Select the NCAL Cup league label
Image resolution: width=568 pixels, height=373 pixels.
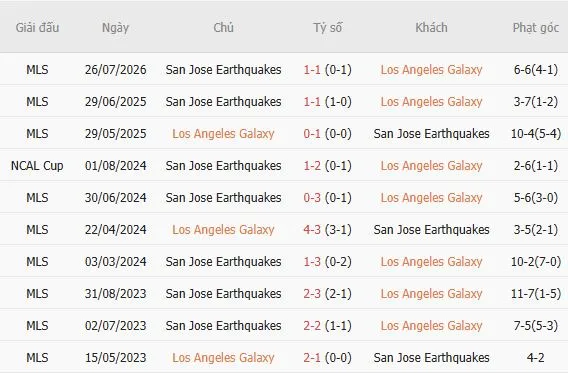[x=37, y=166]
